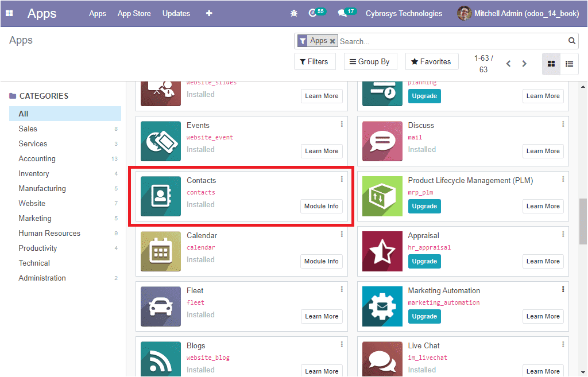This screenshot has height=377, width=588.
Task: Open the main apps grid menu icon
Action: (9, 14)
